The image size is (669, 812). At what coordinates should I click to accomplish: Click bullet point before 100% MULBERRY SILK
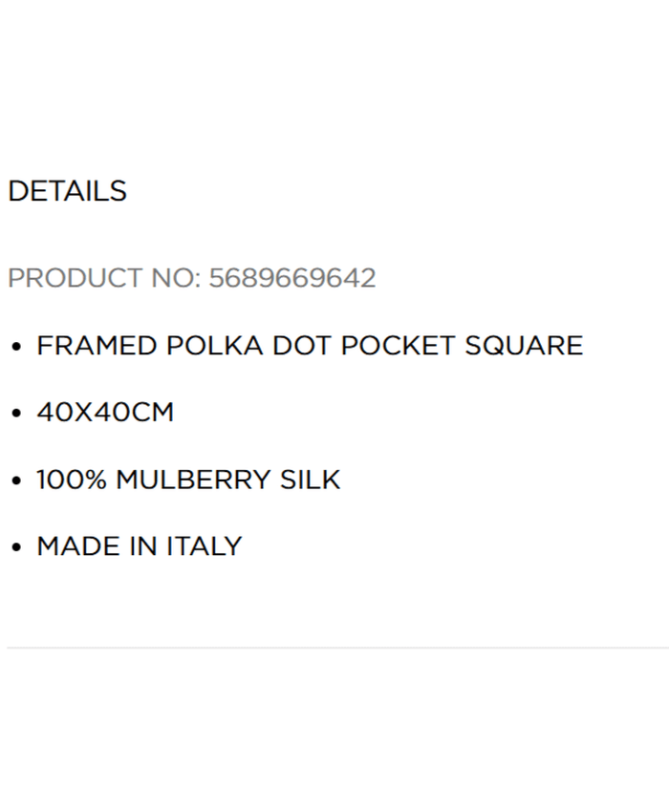click(15, 481)
